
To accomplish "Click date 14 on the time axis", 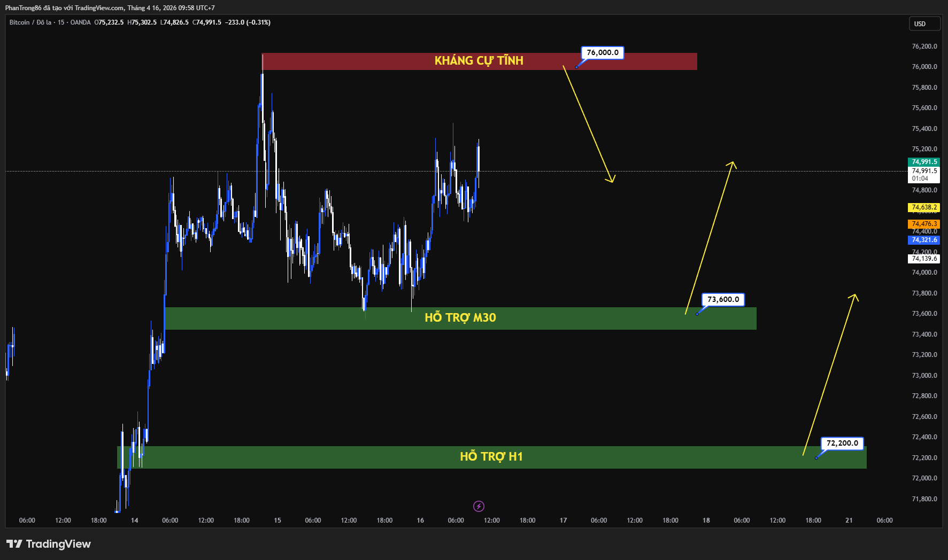I will pos(135,520).
